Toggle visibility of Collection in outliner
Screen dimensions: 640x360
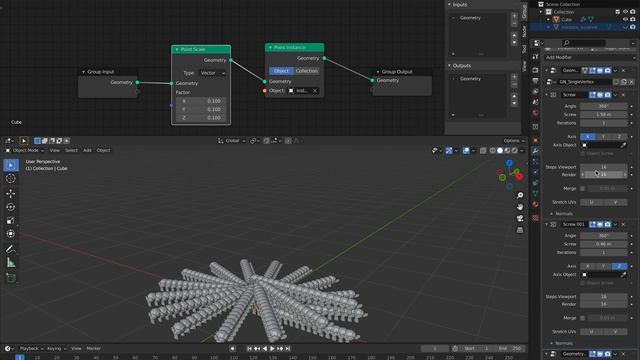point(625,12)
